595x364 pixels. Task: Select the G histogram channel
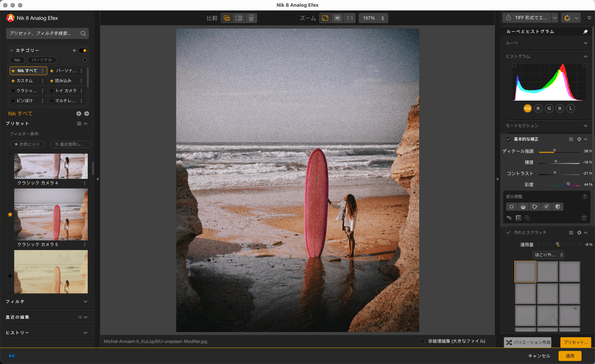click(x=549, y=108)
